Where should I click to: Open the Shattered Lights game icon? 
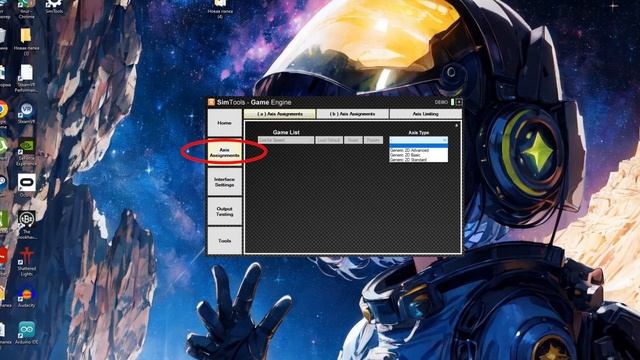(27, 262)
